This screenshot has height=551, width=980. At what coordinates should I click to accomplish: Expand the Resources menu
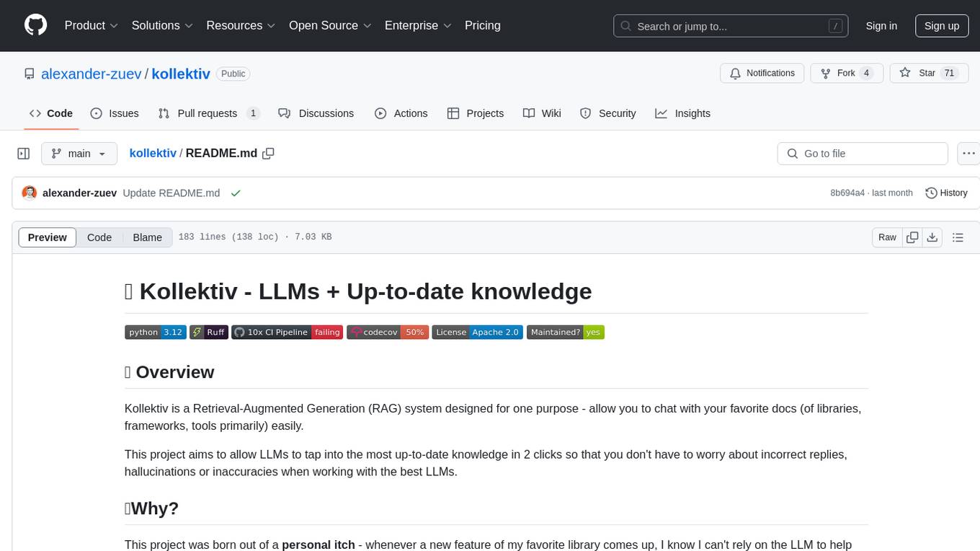241,25
